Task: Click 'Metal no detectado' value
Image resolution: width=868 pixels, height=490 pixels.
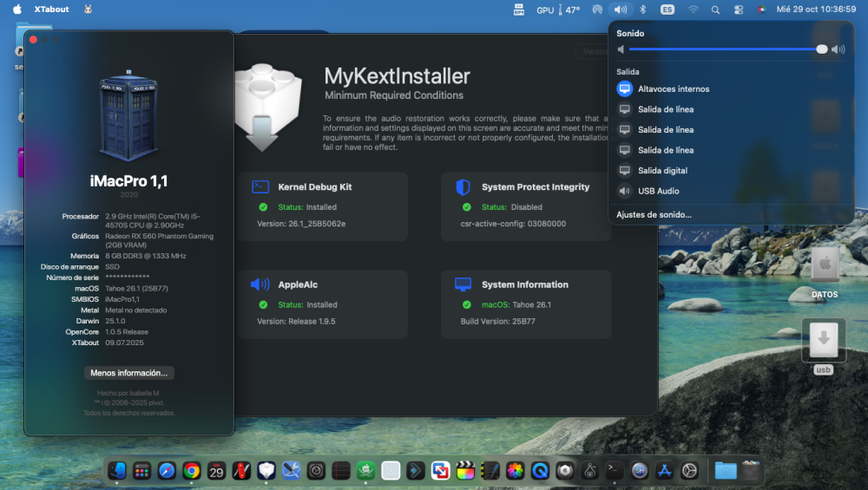Action: [135, 310]
